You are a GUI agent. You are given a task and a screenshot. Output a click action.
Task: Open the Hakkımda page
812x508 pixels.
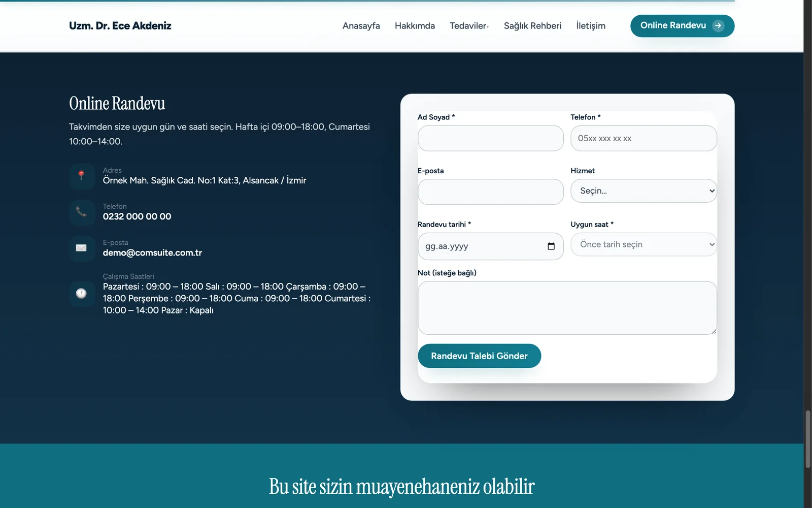pyautogui.click(x=415, y=26)
